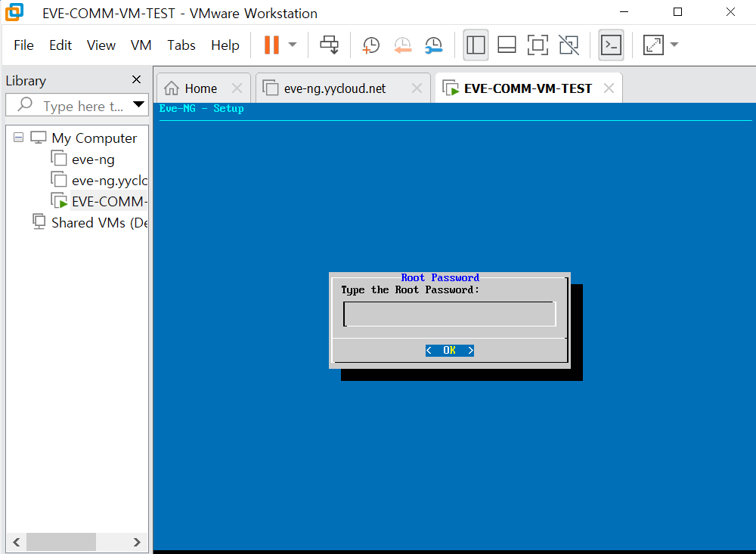
Task: Click the Library scrollbar left arrow
Action: tap(17, 542)
